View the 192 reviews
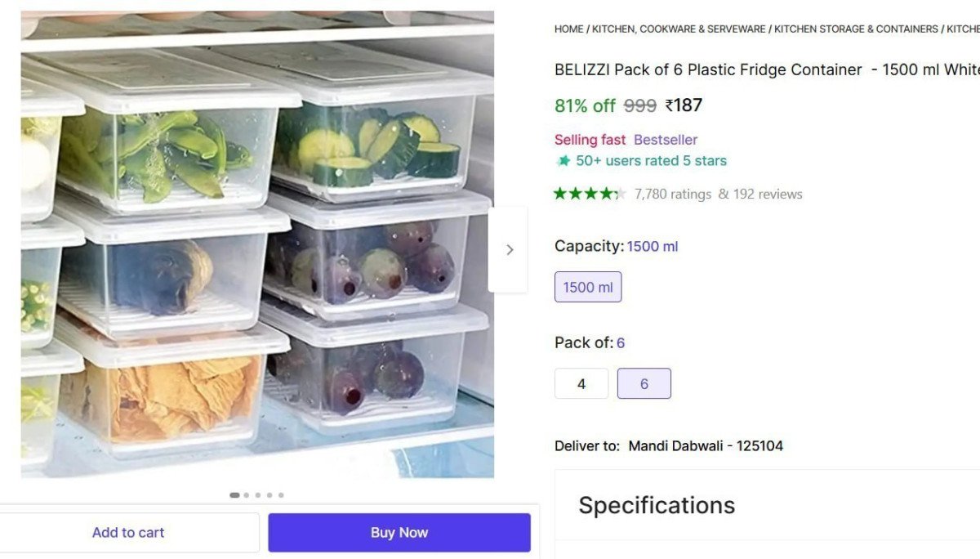Image resolution: width=980 pixels, height=559 pixels. tap(766, 194)
